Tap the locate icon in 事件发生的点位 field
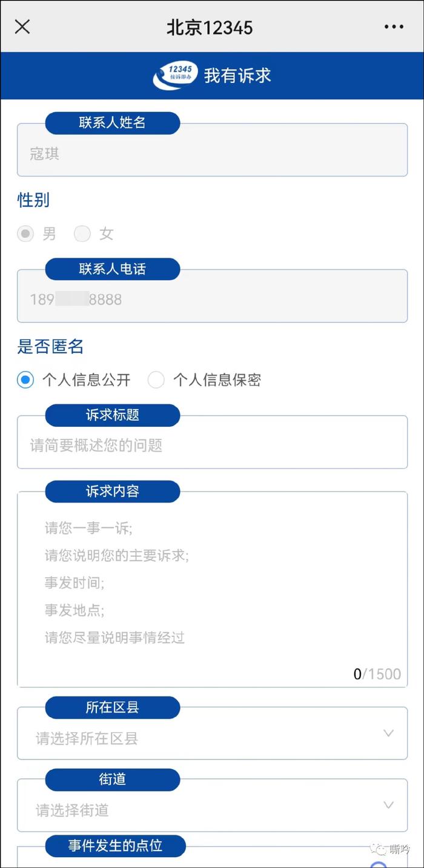This screenshot has height=868, width=424. 379,864
